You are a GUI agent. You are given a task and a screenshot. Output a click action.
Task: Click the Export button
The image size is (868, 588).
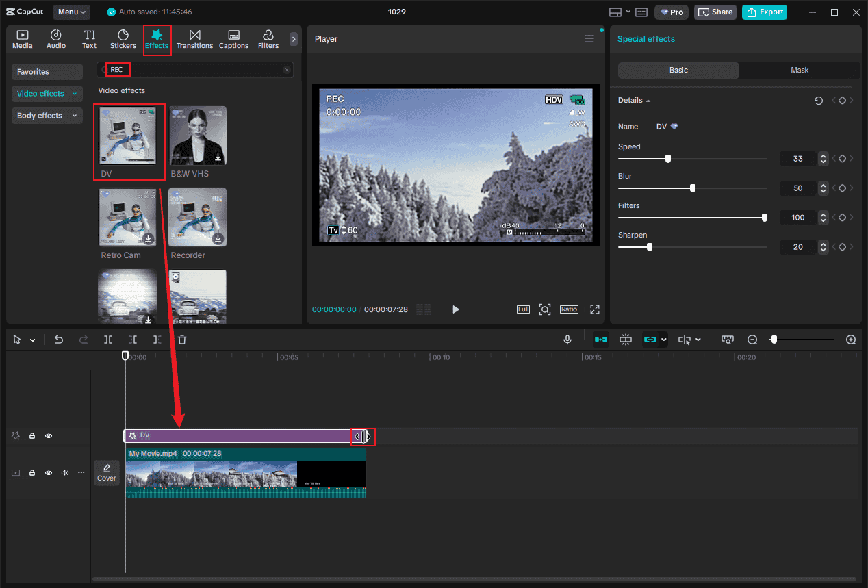point(765,12)
